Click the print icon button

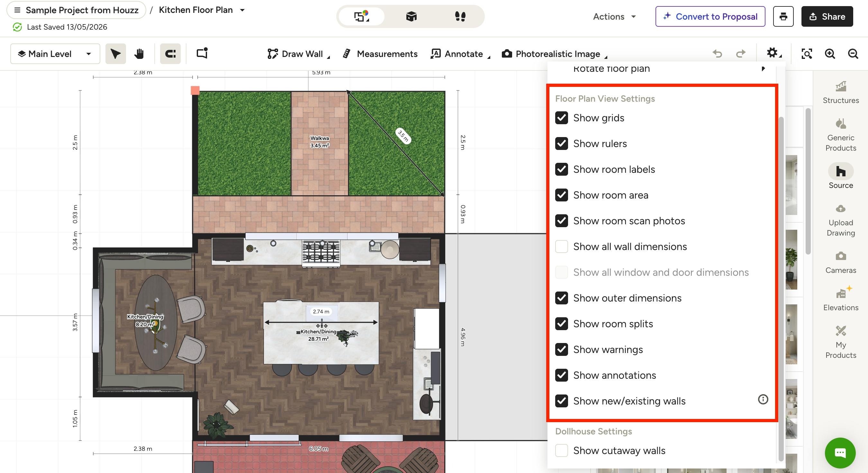(x=783, y=16)
